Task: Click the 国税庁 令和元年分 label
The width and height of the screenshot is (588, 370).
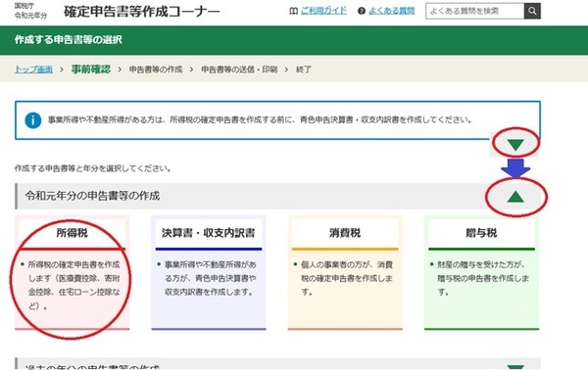Action: click(x=30, y=11)
